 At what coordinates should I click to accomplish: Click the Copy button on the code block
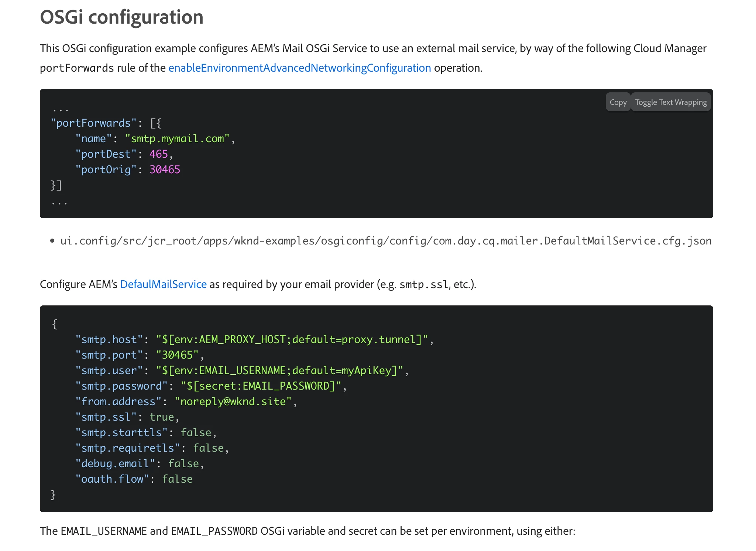coord(618,102)
